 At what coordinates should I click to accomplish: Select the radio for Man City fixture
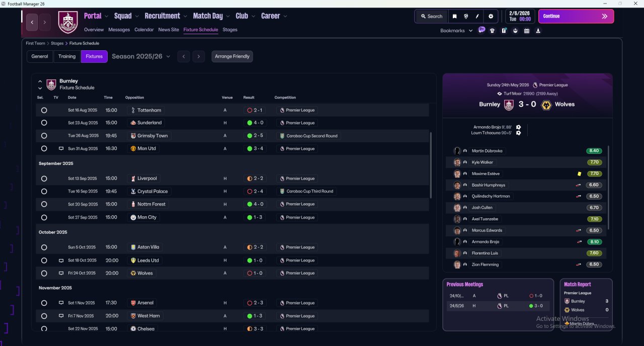(x=44, y=218)
